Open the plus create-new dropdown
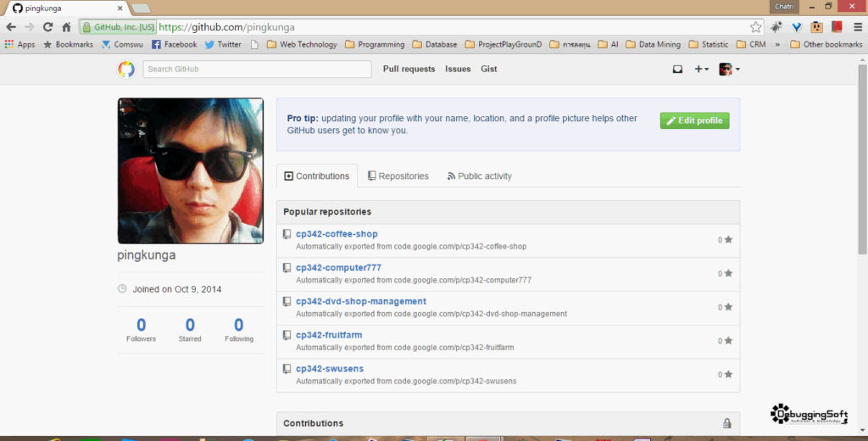 701,70
